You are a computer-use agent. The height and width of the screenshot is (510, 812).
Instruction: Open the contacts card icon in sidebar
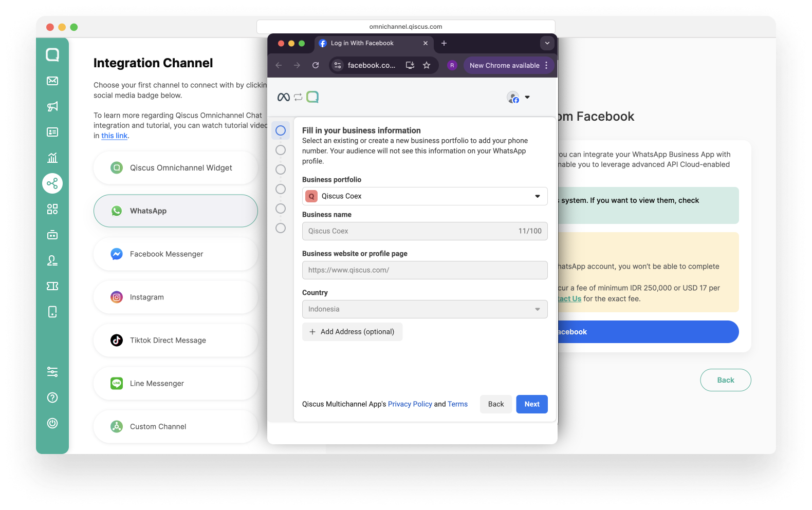(x=52, y=132)
